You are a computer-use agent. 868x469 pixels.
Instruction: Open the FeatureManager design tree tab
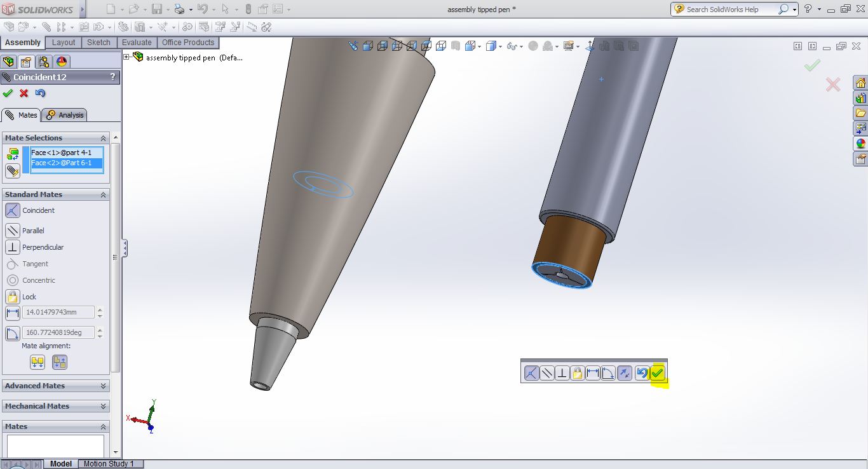coord(8,62)
